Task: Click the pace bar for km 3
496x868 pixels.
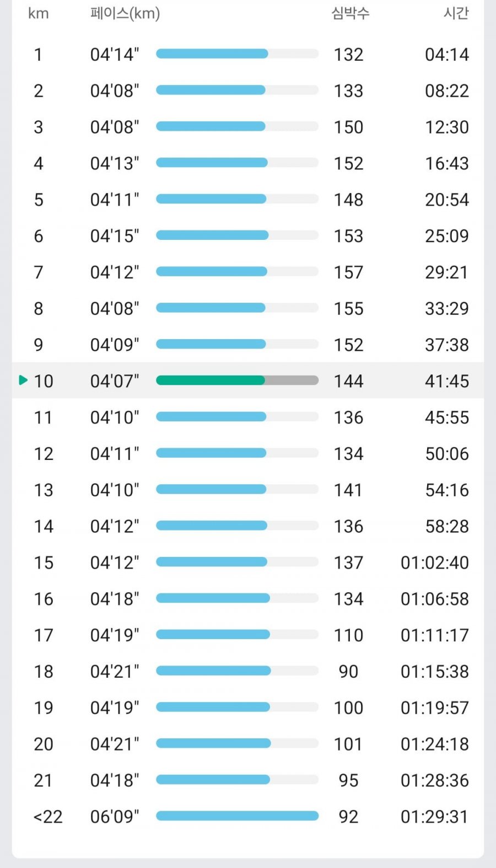Action: [x=237, y=126]
